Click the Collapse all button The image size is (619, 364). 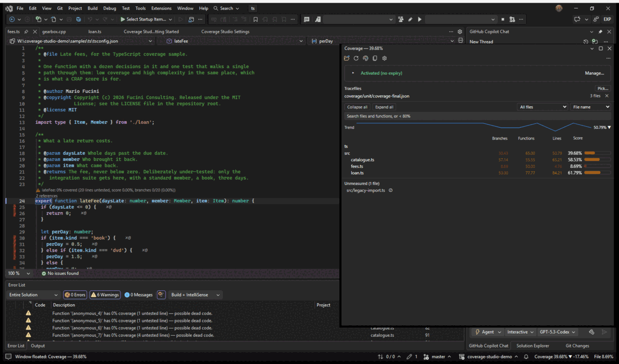coord(357,107)
